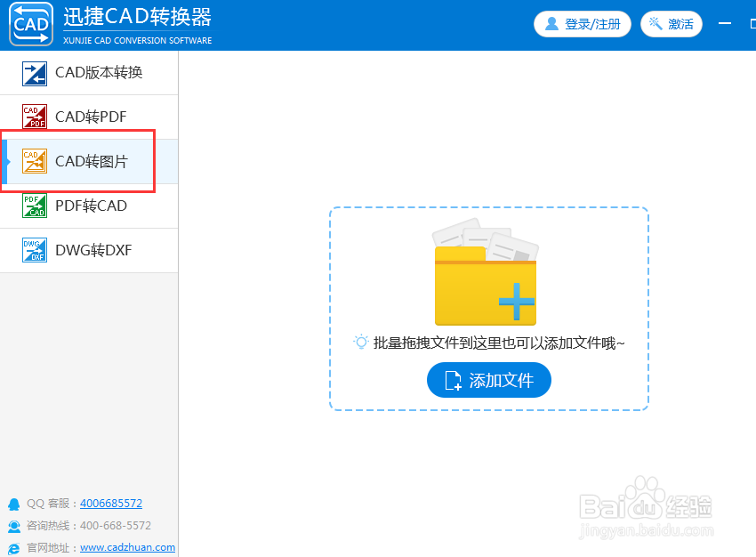Select the CAD转图片 tool icon

tap(34, 161)
